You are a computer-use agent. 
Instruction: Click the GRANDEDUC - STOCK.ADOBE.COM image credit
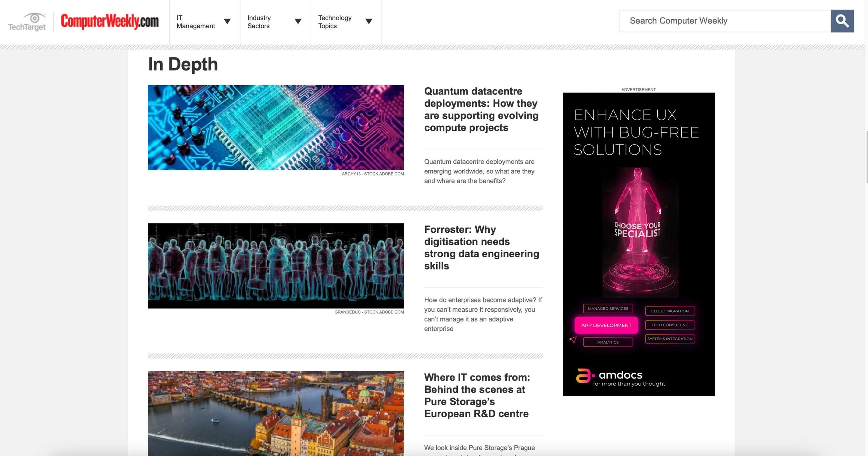[369, 312]
